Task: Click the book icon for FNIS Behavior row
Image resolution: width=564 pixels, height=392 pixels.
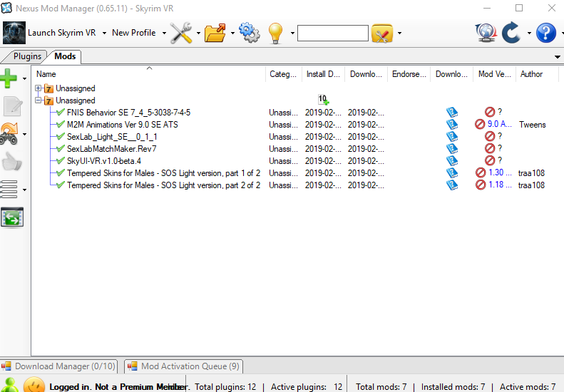Action: coord(452,112)
